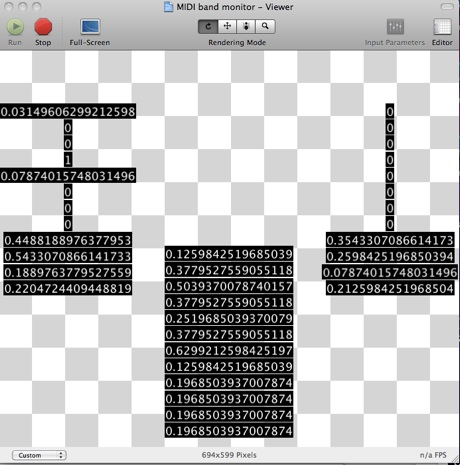Click the value 1 in left column

[x=68, y=160]
